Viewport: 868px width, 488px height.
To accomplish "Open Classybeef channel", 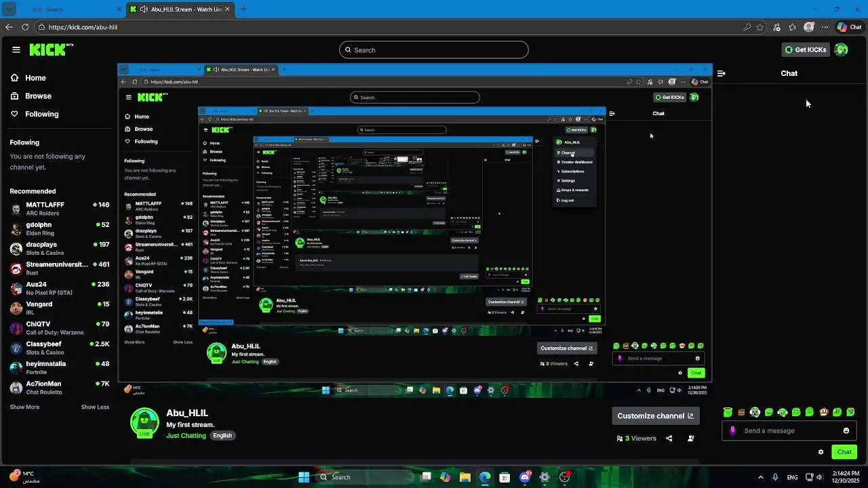I will coord(60,348).
